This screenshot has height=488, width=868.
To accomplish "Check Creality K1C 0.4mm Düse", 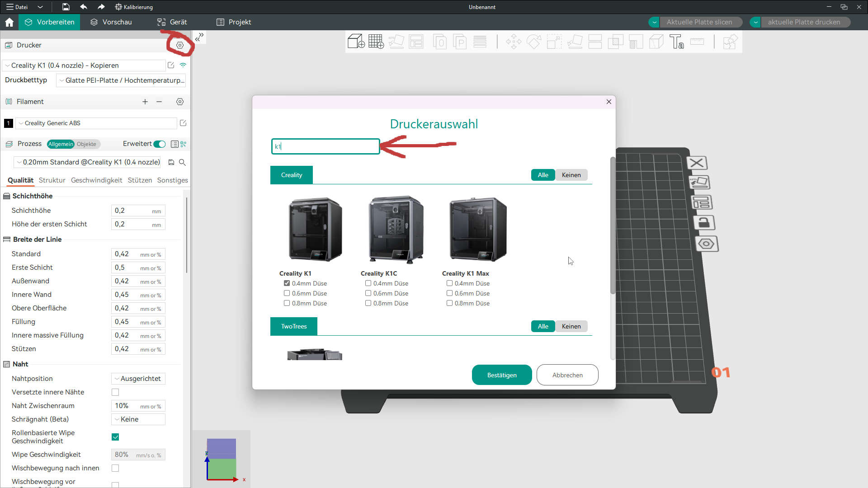I will [x=368, y=283].
